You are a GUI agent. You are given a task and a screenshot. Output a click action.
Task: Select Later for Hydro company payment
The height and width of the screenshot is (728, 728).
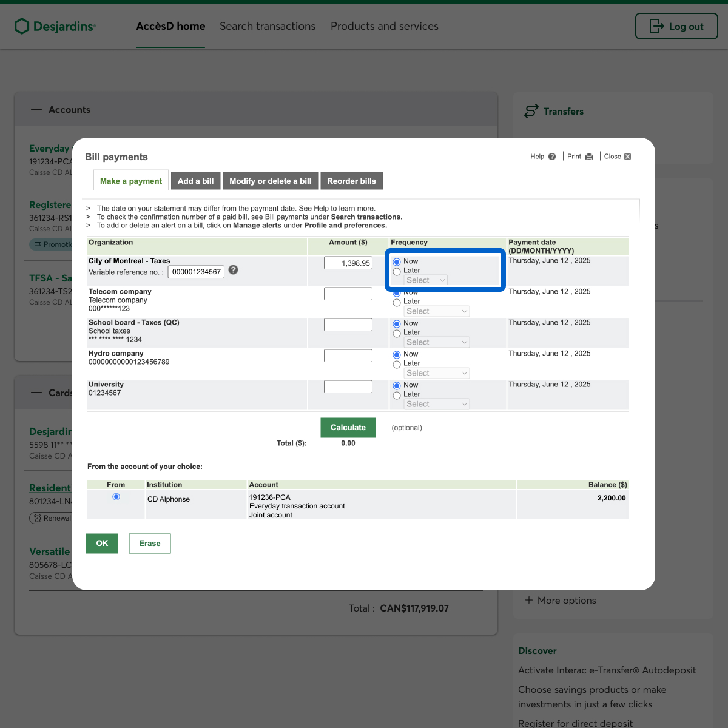click(x=397, y=364)
